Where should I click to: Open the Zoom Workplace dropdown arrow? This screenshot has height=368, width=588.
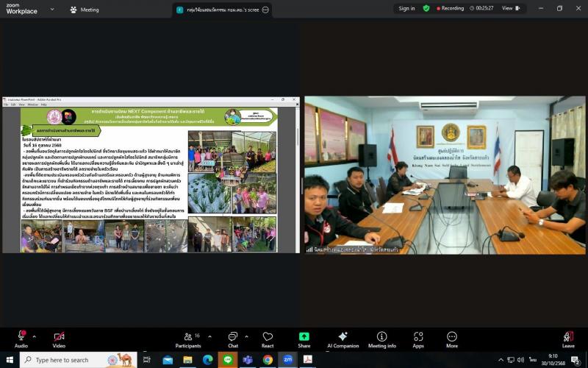(x=52, y=9)
